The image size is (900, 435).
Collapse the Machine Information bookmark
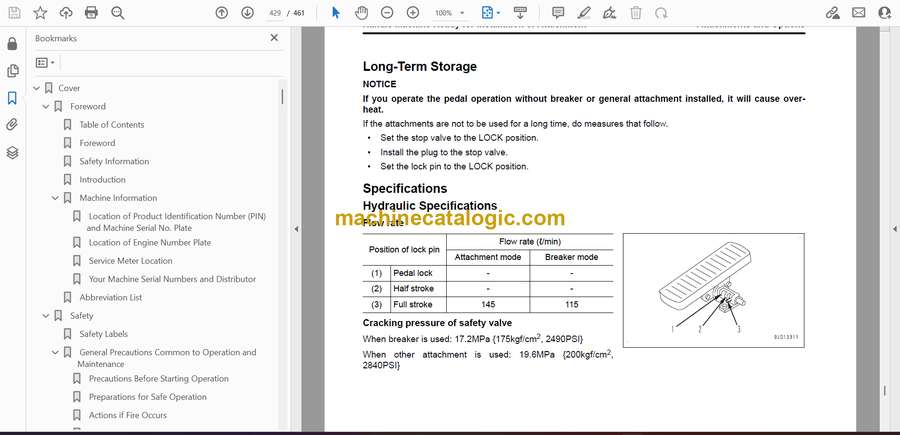click(55, 198)
